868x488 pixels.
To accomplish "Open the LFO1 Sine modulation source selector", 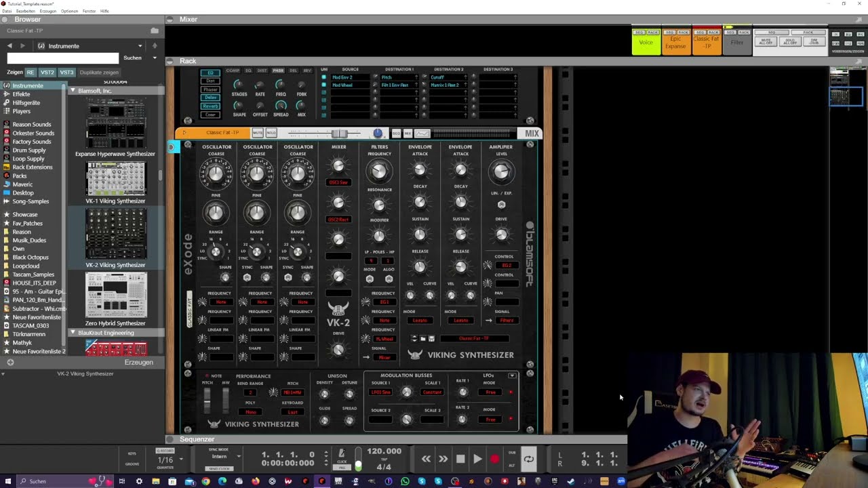I will click(380, 392).
